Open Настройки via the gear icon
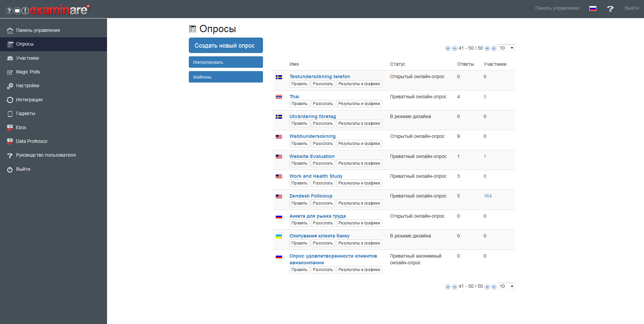This screenshot has height=324, width=644. tap(28, 86)
